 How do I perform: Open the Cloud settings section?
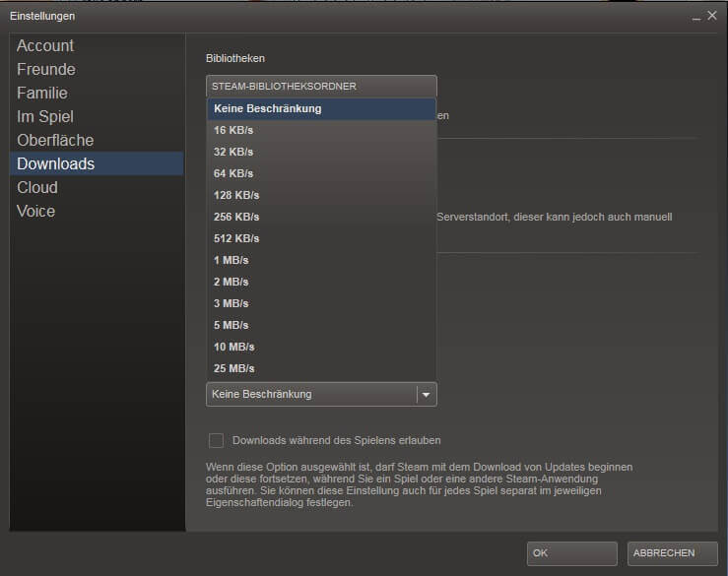click(x=97, y=187)
